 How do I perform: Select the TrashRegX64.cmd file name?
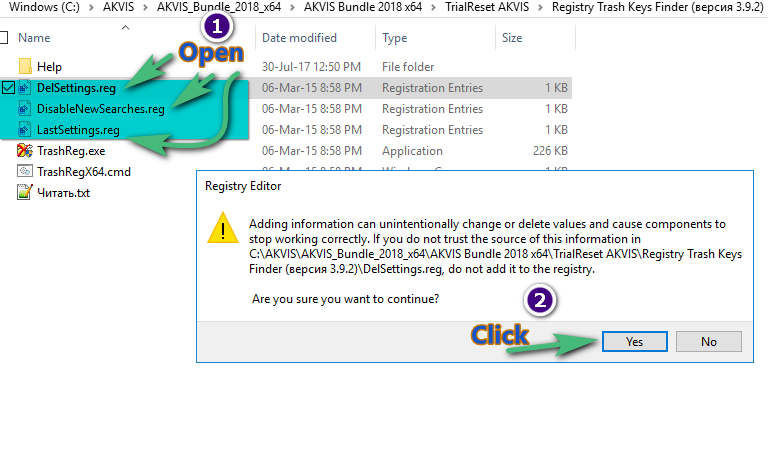click(84, 172)
